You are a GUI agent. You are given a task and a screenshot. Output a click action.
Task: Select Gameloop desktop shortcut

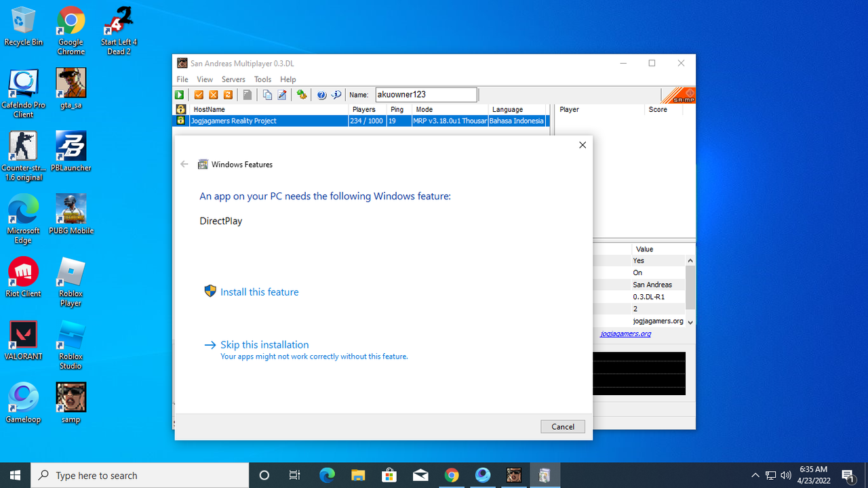(x=23, y=404)
